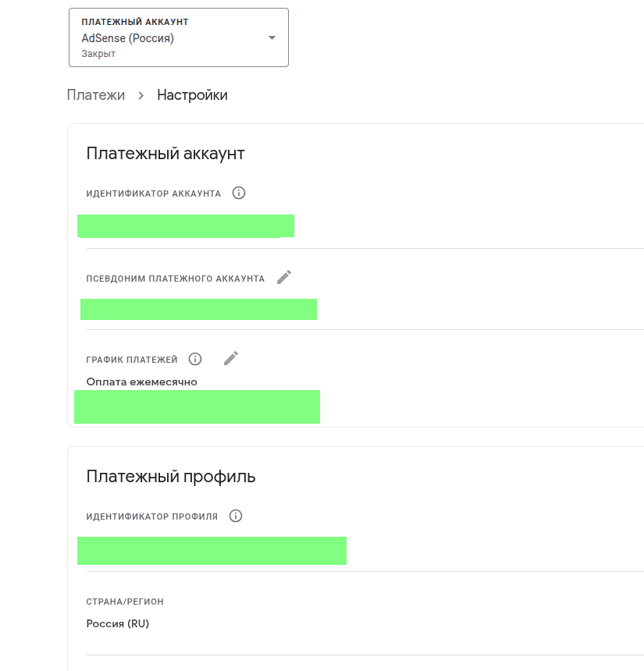Click the СТРАНА/РЕГИОН field label
The width and height of the screenshot is (644, 671).
pyautogui.click(x=125, y=602)
